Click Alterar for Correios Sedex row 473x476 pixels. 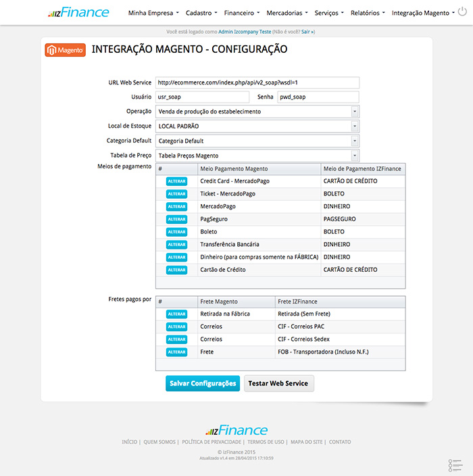(176, 339)
